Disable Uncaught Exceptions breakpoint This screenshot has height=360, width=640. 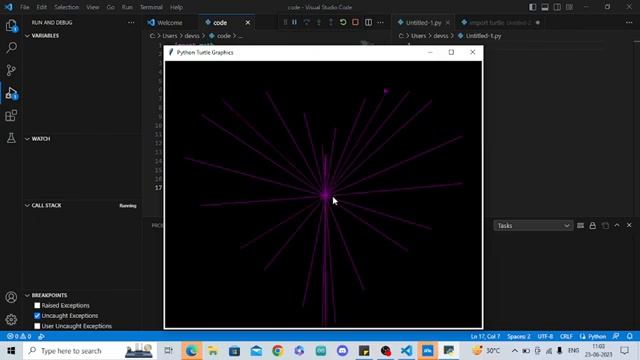tap(37, 316)
